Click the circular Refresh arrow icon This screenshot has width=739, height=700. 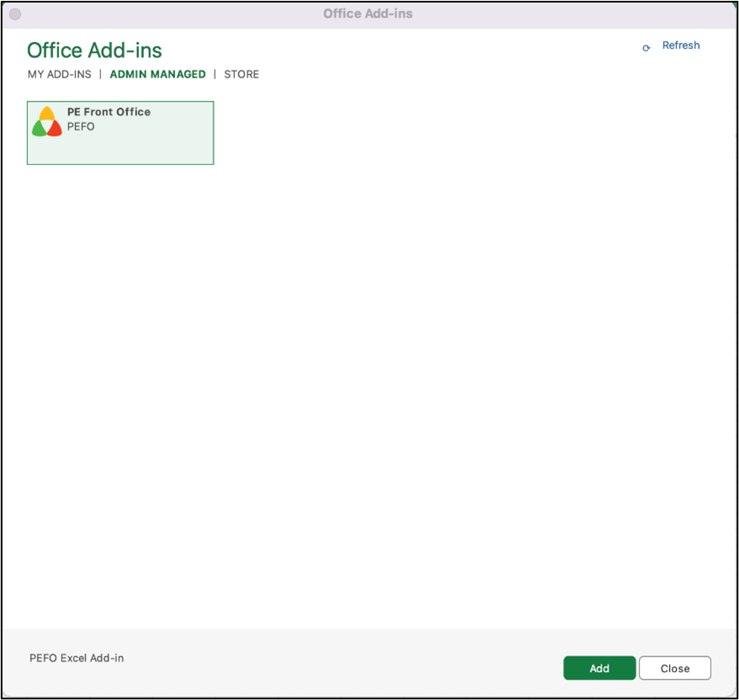click(x=646, y=48)
